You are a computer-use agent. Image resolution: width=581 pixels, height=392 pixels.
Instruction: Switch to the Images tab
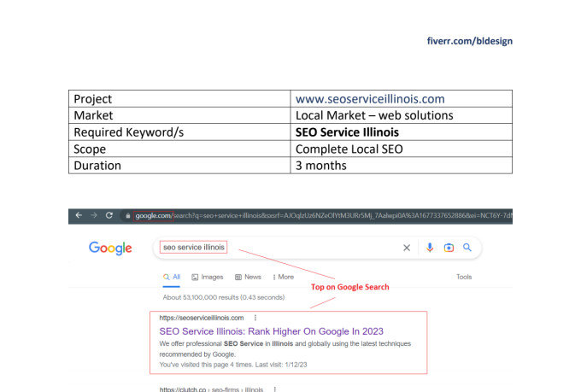208,278
